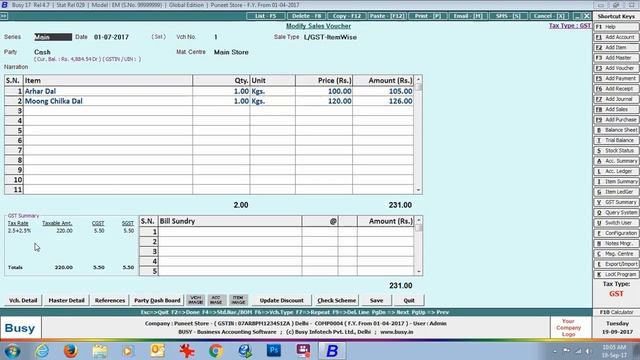Open Stock Status shortcut
640x360 pixels.
click(x=616, y=151)
